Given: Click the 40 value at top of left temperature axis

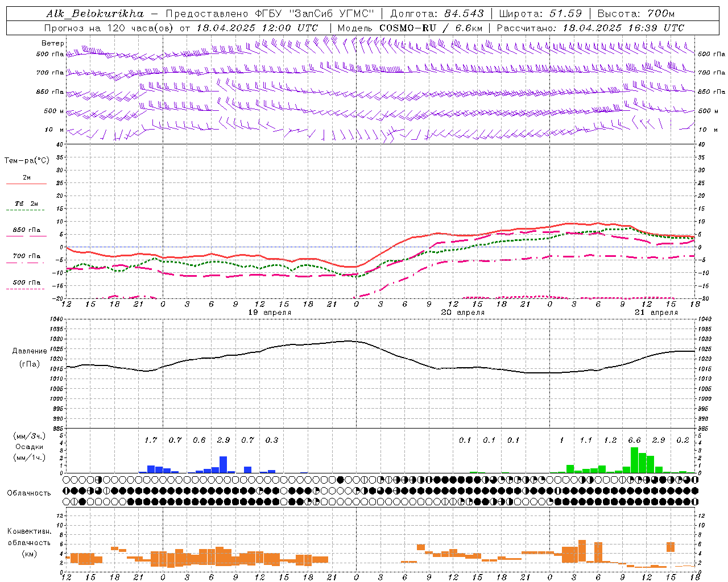Looking at the screenshot, I should [60, 145].
